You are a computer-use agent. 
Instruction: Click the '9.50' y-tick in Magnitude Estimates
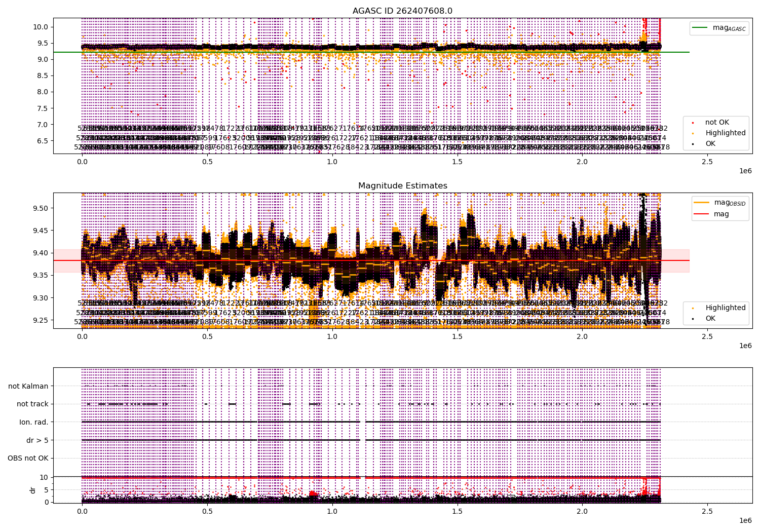[x=41, y=208]
